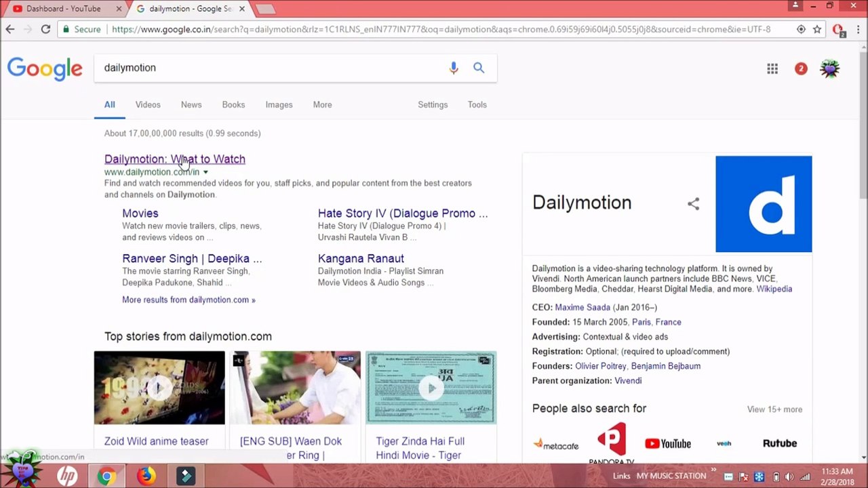The image size is (868, 488).
Task: Switch to News results tab
Action: [191, 104]
